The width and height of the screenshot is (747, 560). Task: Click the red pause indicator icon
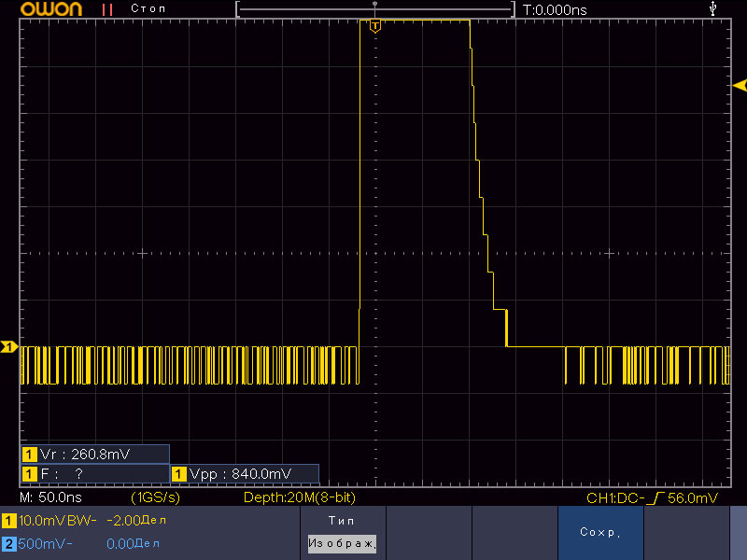[x=108, y=8]
